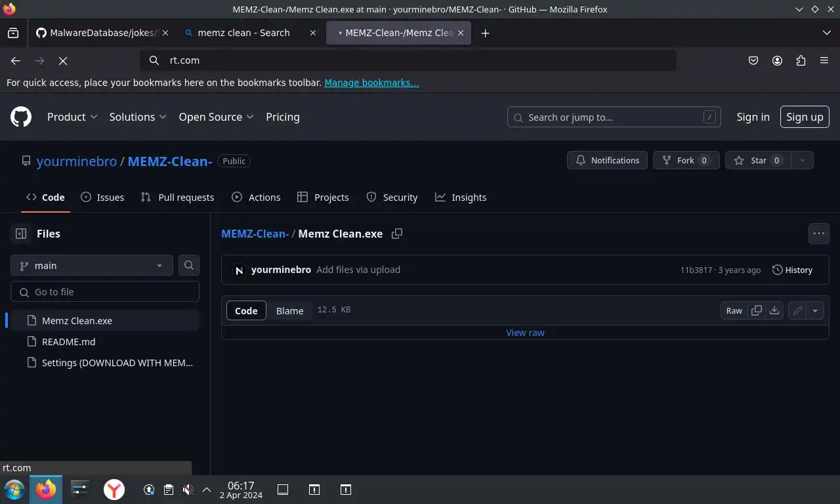840x504 pixels.
Task: Fork the MEMZ-Clean- repository
Action: [x=686, y=160]
